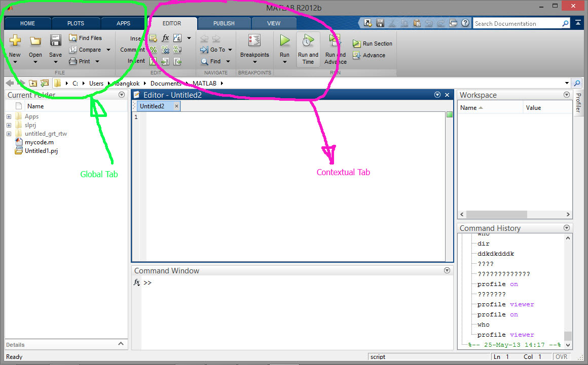588x365 pixels.
Task: Click Run Section
Action: (373, 44)
